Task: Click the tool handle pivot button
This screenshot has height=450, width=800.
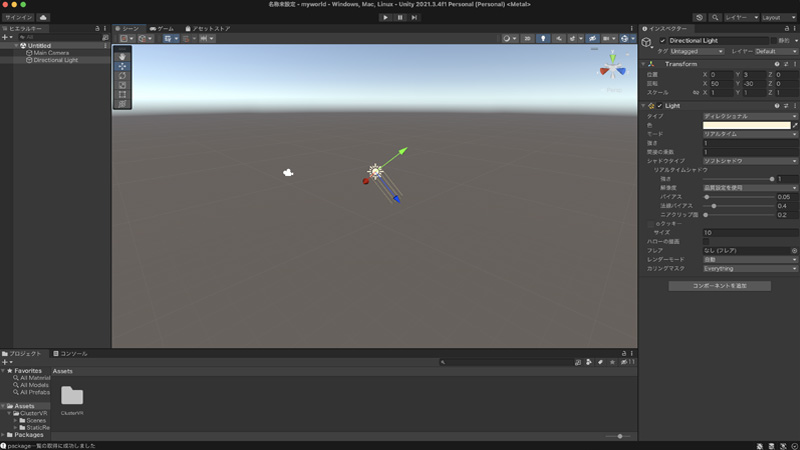Action: click(127, 38)
